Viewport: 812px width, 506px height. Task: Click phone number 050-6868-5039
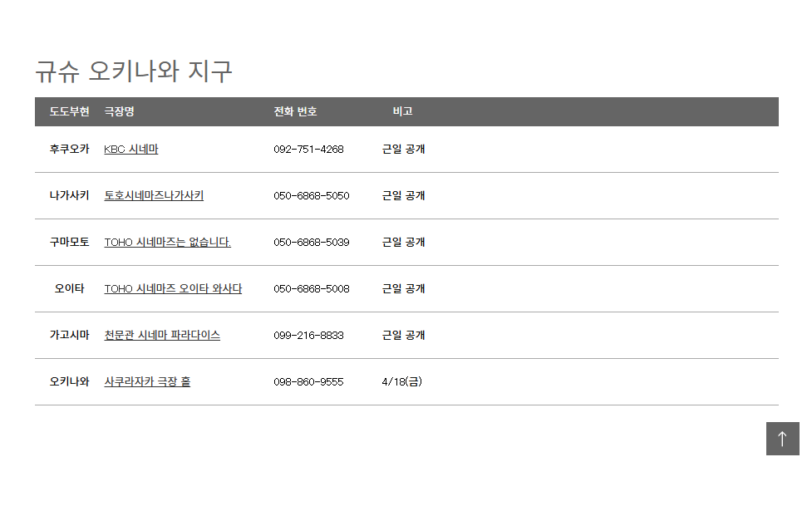click(x=312, y=243)
